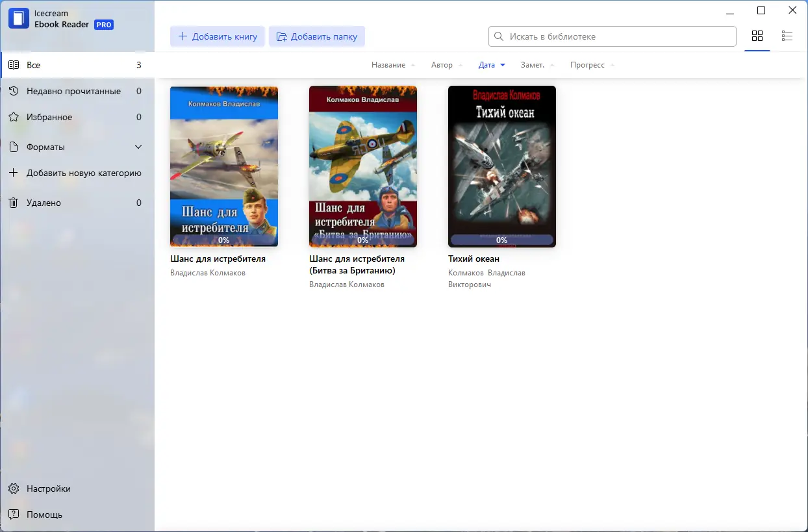Open Недавно прочитанные category
The height and width of the screenshot is (532, 808).
(x=77, y=91)
